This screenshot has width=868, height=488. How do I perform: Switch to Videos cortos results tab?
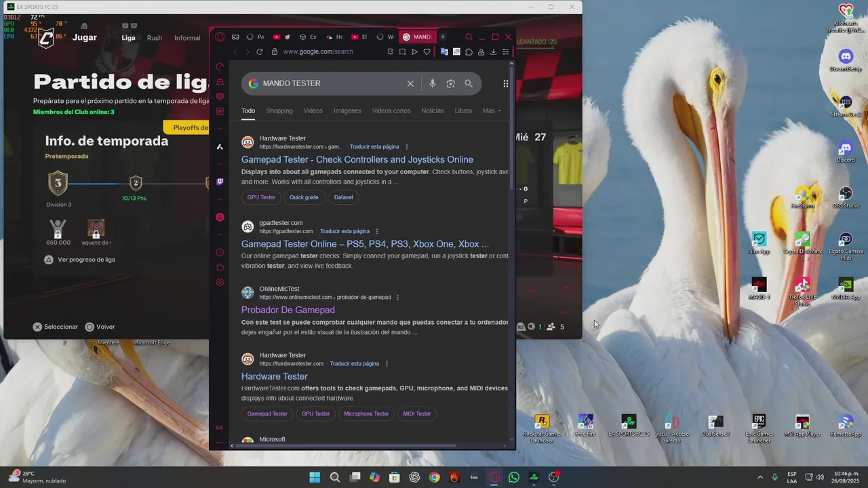pos(391,110)
